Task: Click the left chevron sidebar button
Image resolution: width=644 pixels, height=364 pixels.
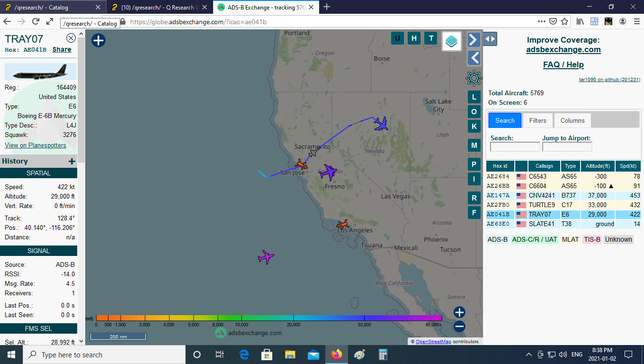Action: [x=474, y=58]
